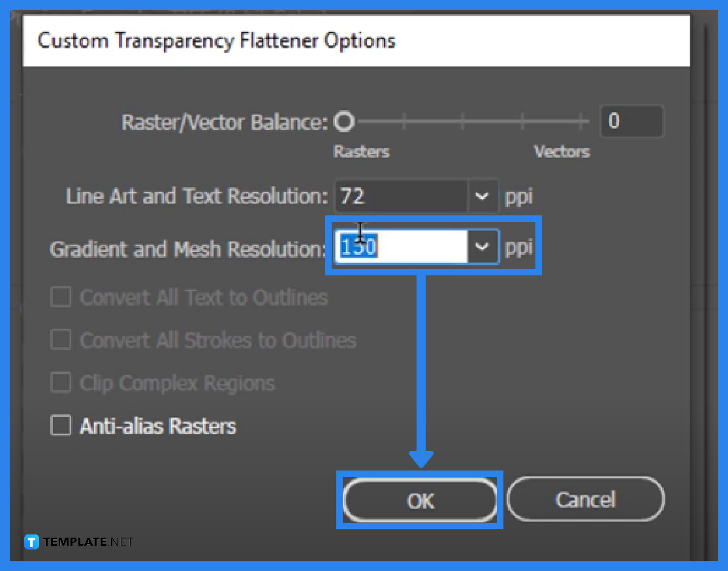
Task: Open the Gradient and Mesh Resolution dropdown
Action: (x=483, y=246)
